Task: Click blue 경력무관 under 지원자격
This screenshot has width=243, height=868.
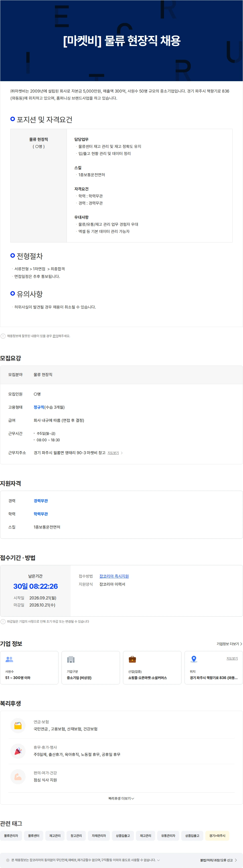Action: coord(40,501)
